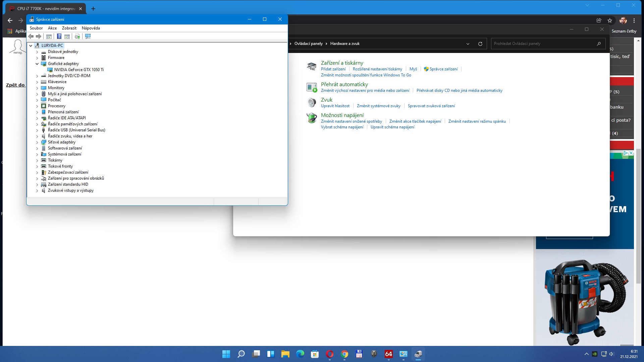This screenshot has height=362, width=644.
Task: Open address bar history dropdown in Control Panel
Action: click(x=468, y=44)
